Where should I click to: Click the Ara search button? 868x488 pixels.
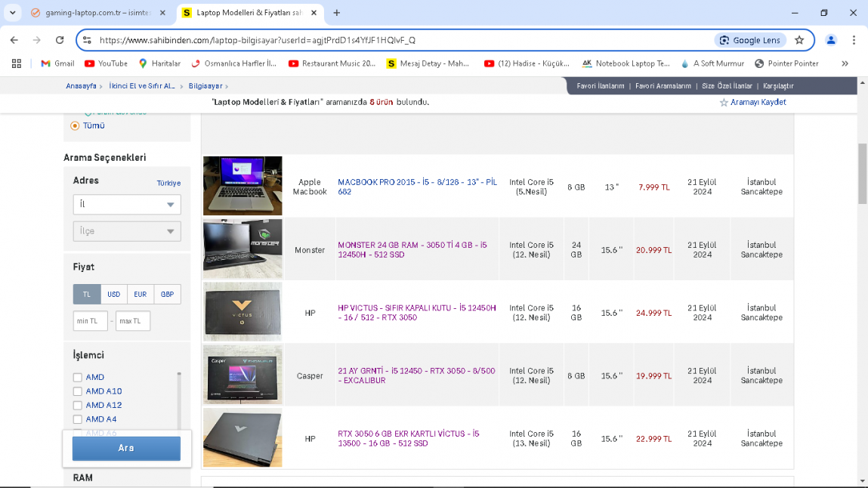click(126, 448)
